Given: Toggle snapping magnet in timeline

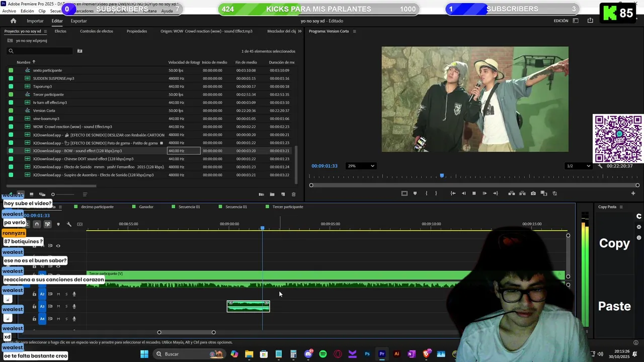Looking at the screenshot, I should click(37, 224).
